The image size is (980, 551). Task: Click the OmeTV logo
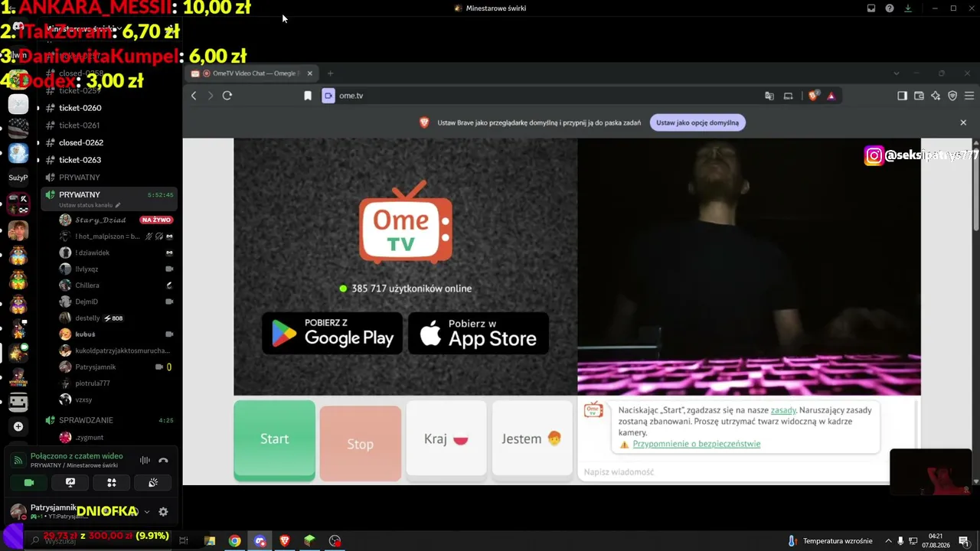(x=406, y=223)
